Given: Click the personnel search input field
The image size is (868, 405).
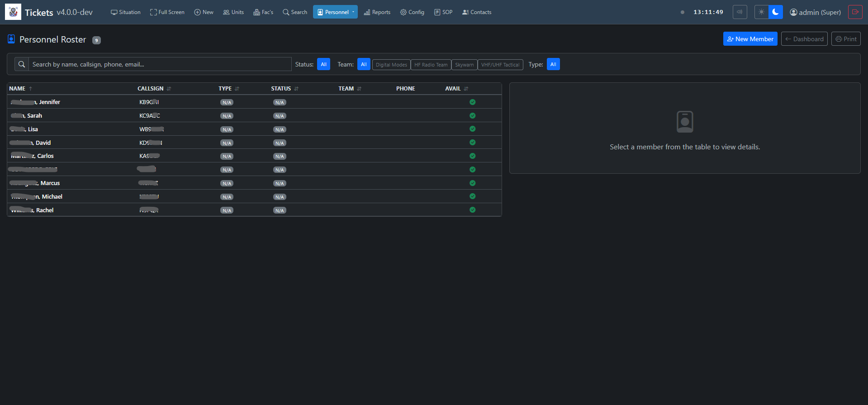Looking at the screenshot, I should (x=160, y=64).
